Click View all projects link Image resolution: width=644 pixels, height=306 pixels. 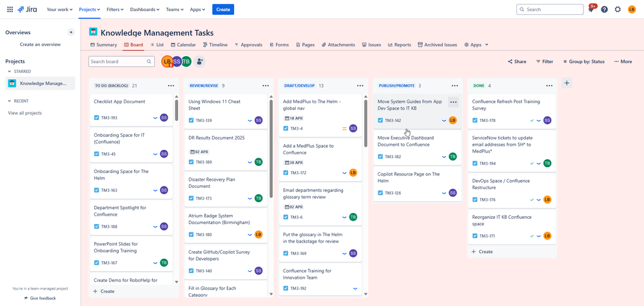pyautogui.click(x=24, y=113)
